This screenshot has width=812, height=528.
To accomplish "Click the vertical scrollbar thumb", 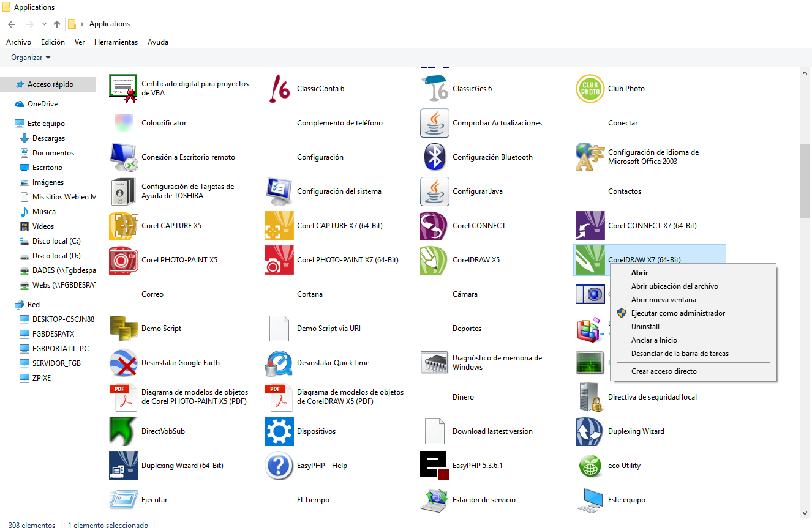I will click(805, 180).
